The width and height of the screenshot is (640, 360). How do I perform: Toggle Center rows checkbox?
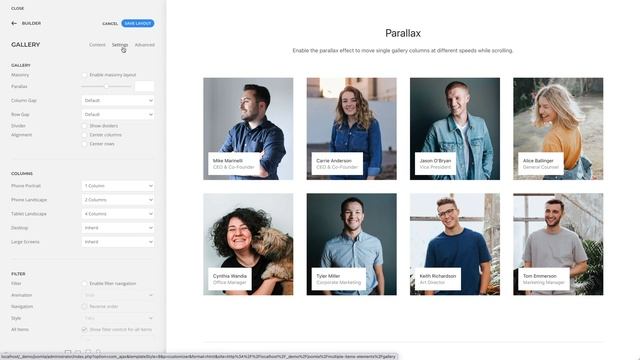pos(84,144)
